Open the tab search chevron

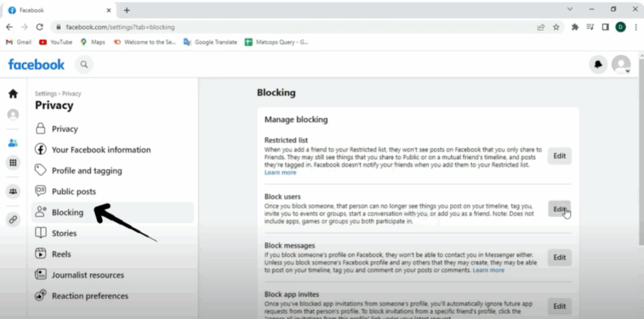(570, 9)
